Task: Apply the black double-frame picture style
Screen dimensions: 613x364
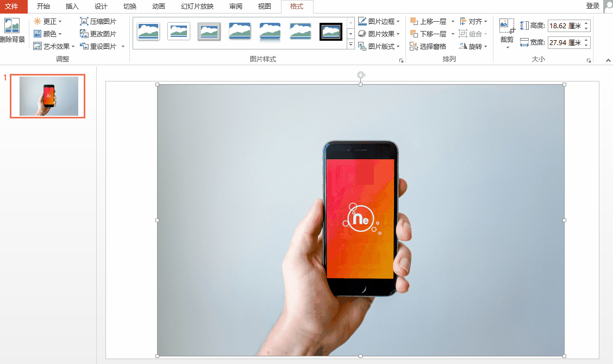Action: pos(331,32)
